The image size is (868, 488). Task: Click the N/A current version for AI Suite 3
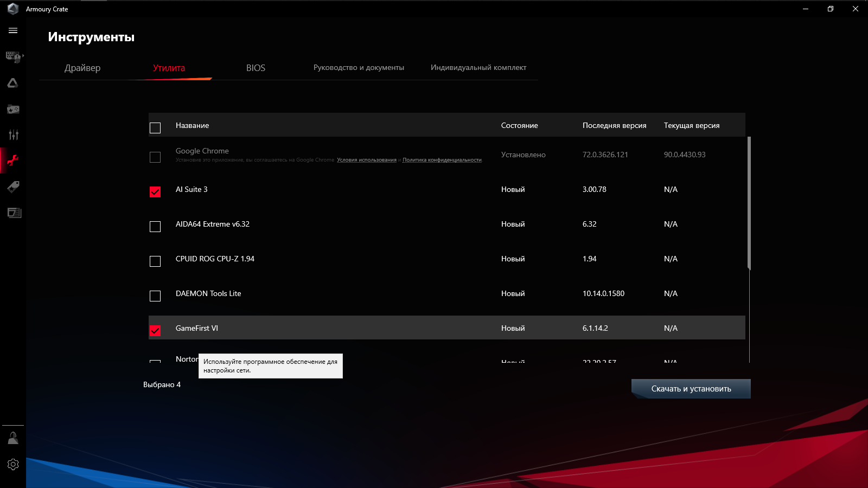coord(671,189)
